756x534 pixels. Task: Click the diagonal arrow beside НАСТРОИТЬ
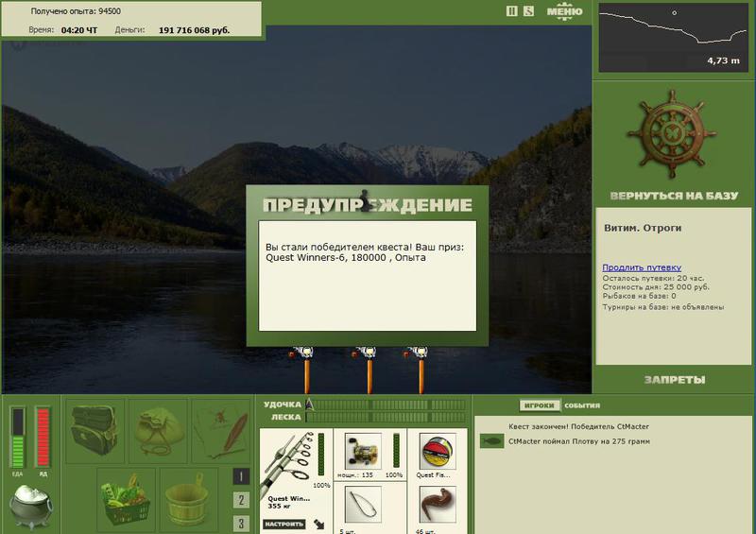pyautogui.click(x=318, y=524)
